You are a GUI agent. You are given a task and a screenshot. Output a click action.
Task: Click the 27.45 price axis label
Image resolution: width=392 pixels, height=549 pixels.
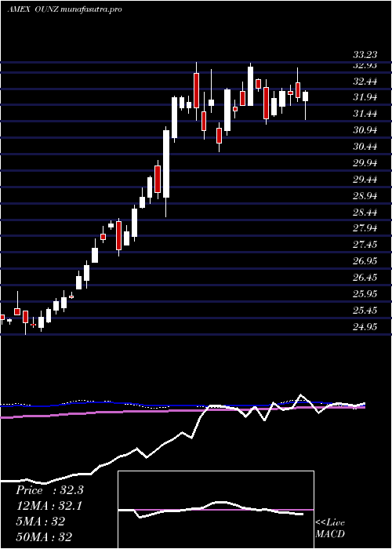(365, 245)
